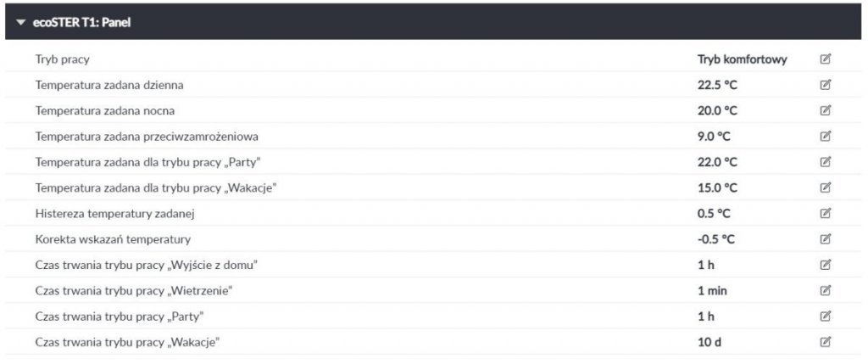
Task: Open editor for Temperatura zadana przeciwzamrożeniowa
Action: [x=825, y=136]
